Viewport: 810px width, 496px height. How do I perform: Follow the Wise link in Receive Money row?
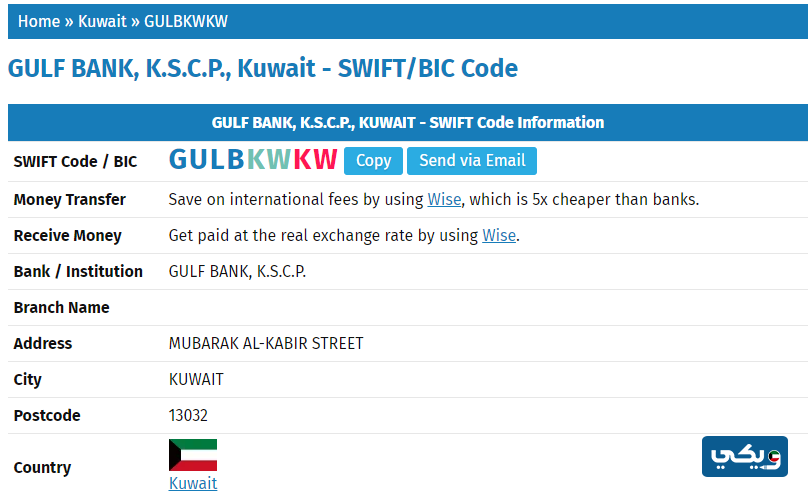pos(499,235)
